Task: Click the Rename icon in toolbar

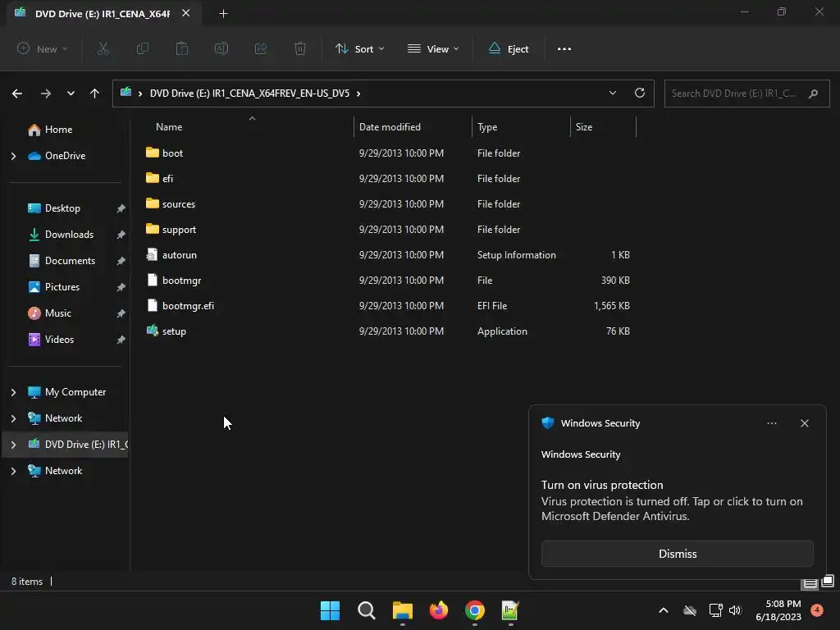Action: [221, 48]
